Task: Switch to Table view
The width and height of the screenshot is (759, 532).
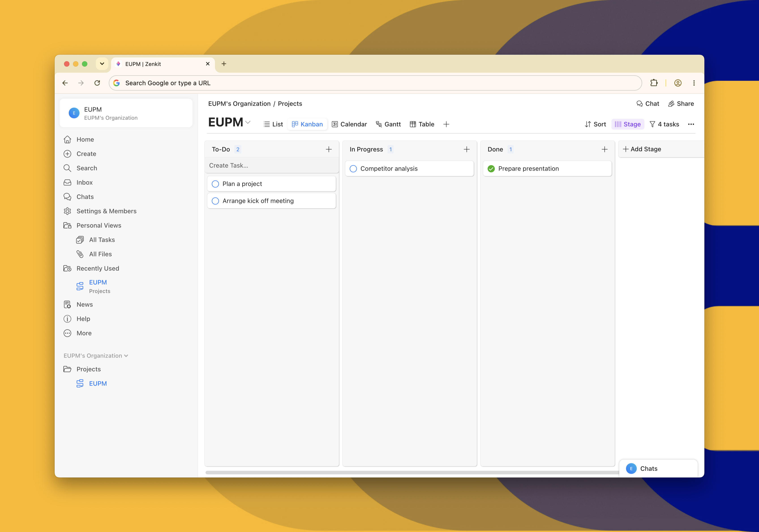Action: click(422, 124)
